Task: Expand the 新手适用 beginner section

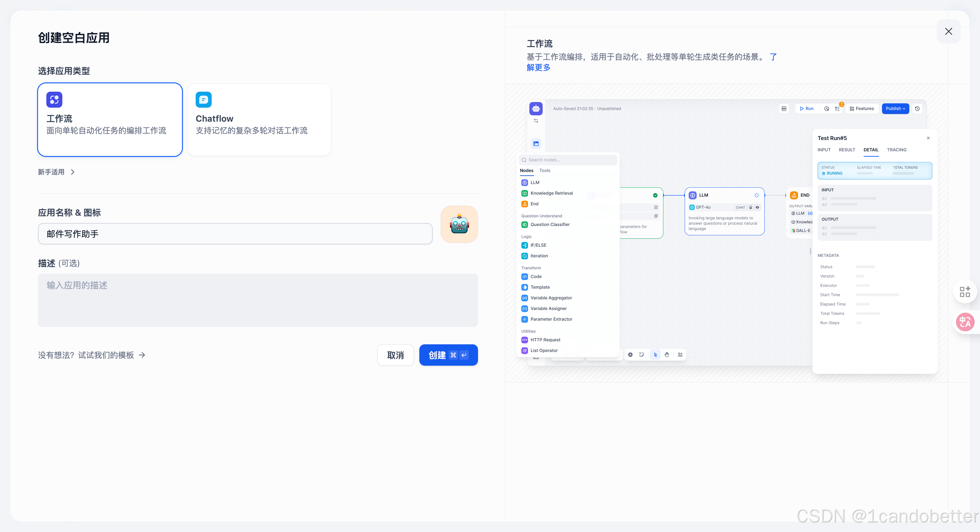Action: [x=56, y=172]
